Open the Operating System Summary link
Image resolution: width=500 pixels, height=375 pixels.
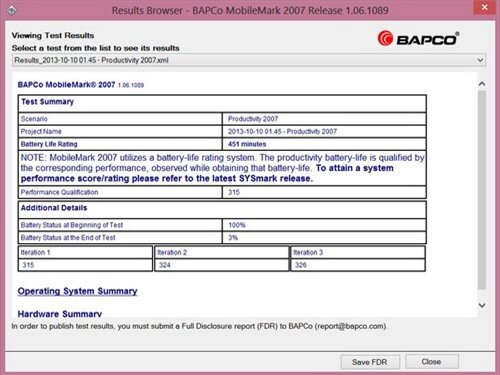pos(77,291)
